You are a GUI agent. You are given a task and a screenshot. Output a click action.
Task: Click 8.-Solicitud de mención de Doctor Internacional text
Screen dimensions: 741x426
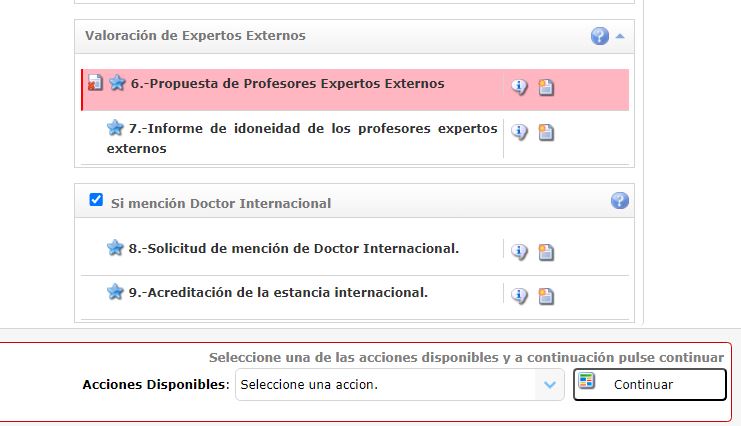(293, 248)
